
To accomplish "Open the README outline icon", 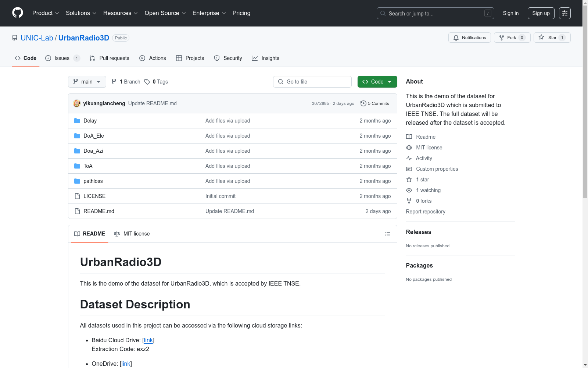I will [x=387, y=234].
